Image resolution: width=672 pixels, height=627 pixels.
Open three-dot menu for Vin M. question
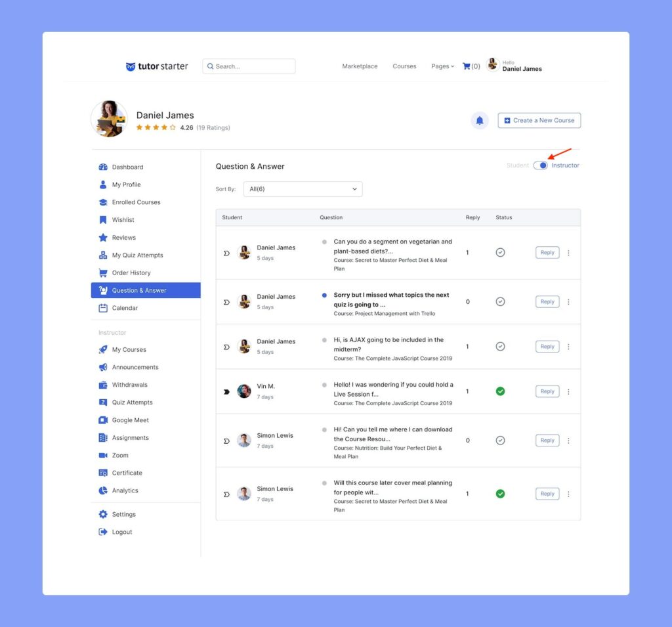tap(568, 391)
